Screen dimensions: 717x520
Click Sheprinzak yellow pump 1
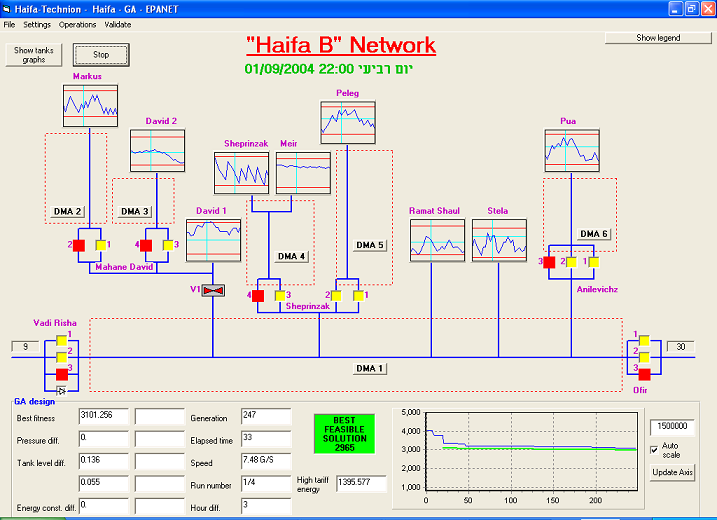click(x=358, y=296)
